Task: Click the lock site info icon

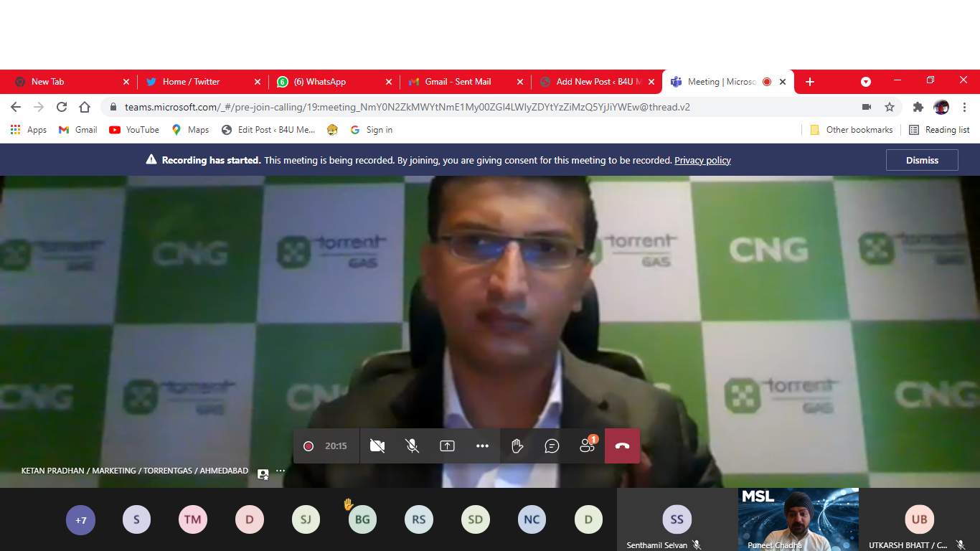Action: (x=113, y=107)
